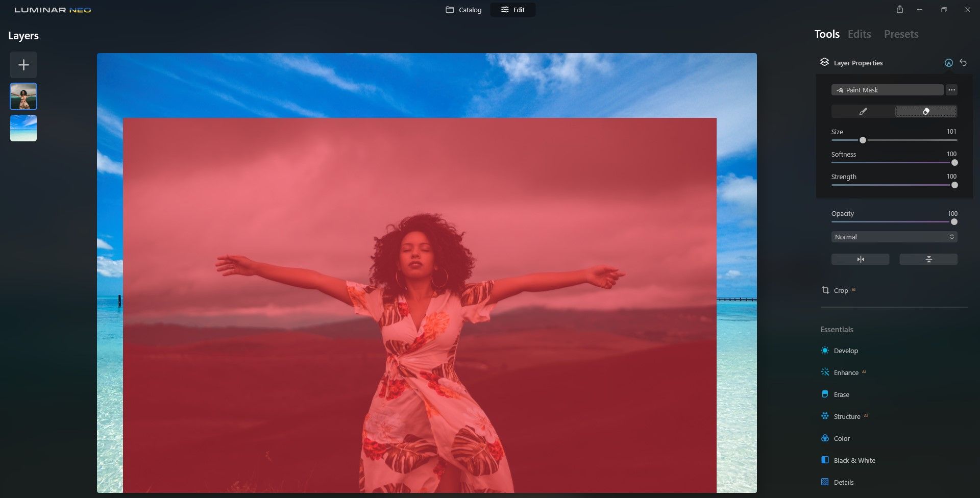Screen dimensions: 980x498
Task: Click the Paint Mask brush icon
Action: pyautogui.click(x=840, y=90)
